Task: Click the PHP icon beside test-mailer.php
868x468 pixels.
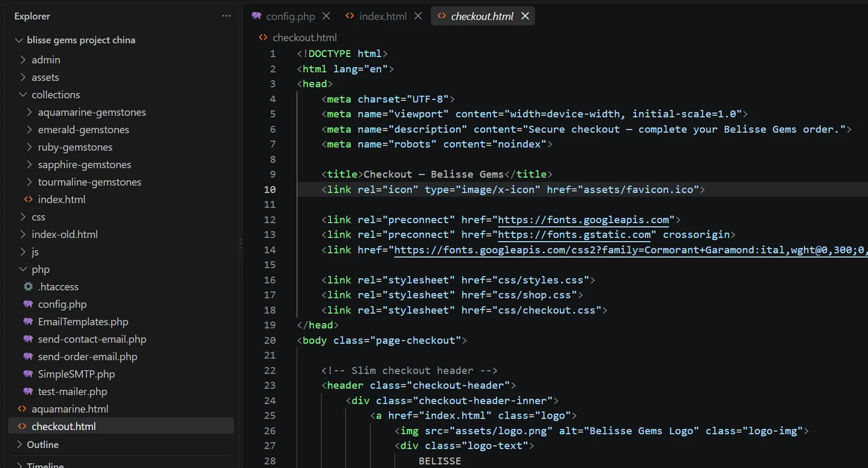Action: point(28,391)
